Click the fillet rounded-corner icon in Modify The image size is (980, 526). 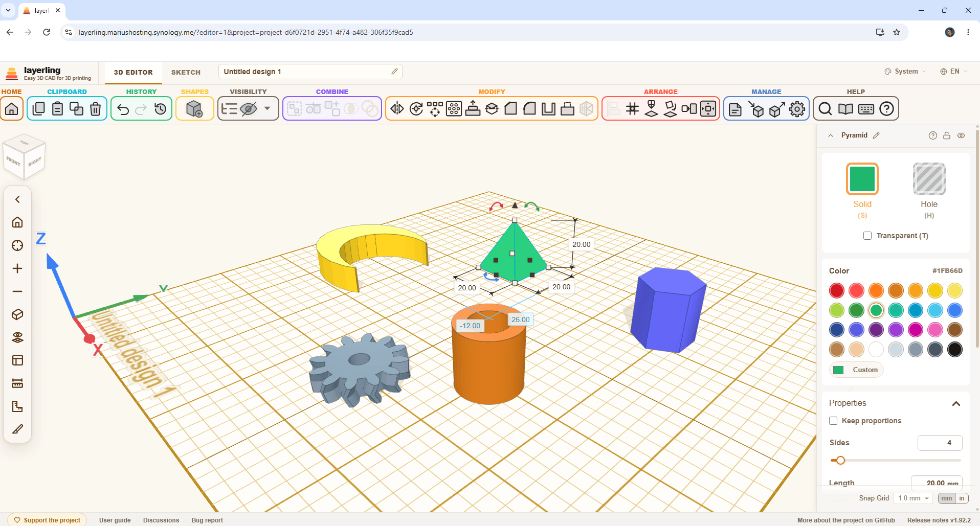(x=529, y=109)
